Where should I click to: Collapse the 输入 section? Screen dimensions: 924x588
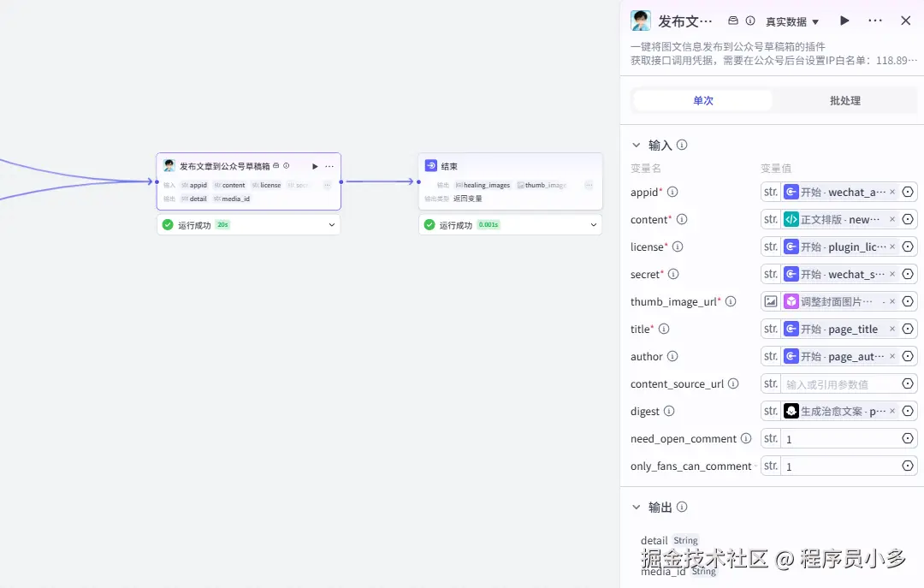(x=636, y=145)
